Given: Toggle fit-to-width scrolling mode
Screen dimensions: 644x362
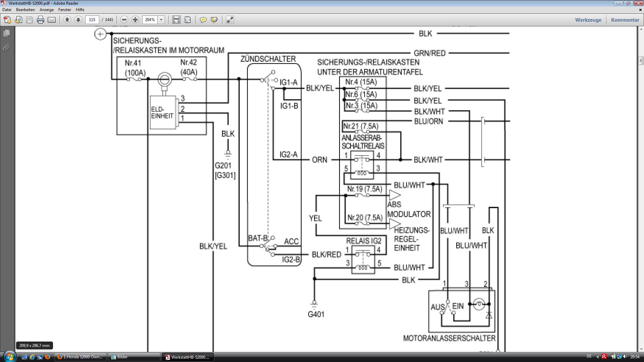Looking at the screenshot, I should pyautogui.click(x=176, y=20).
